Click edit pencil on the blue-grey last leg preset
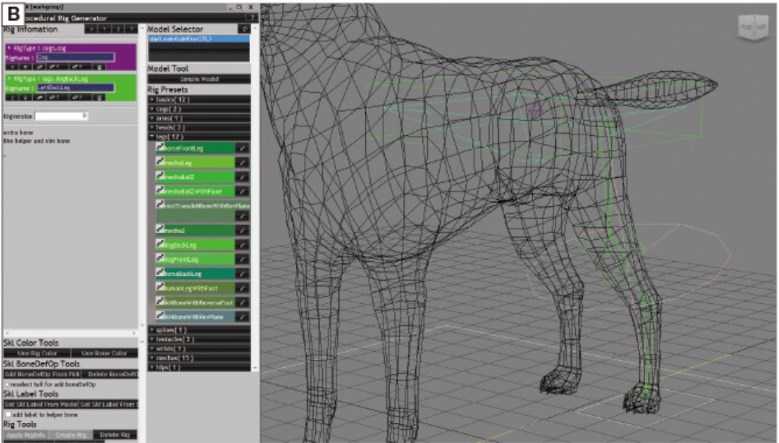The width and height of the screenshot is (779, 443). (242, 316)
